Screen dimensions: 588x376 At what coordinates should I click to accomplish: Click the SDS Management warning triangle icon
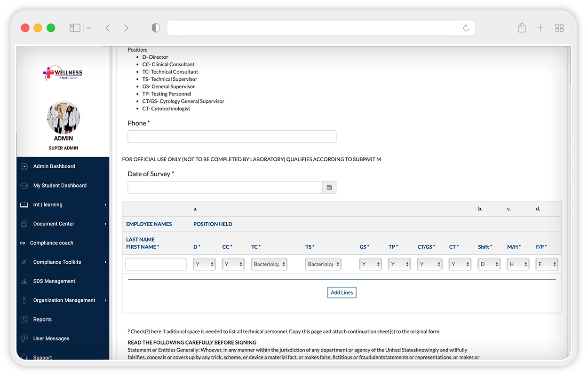[24, 282]
